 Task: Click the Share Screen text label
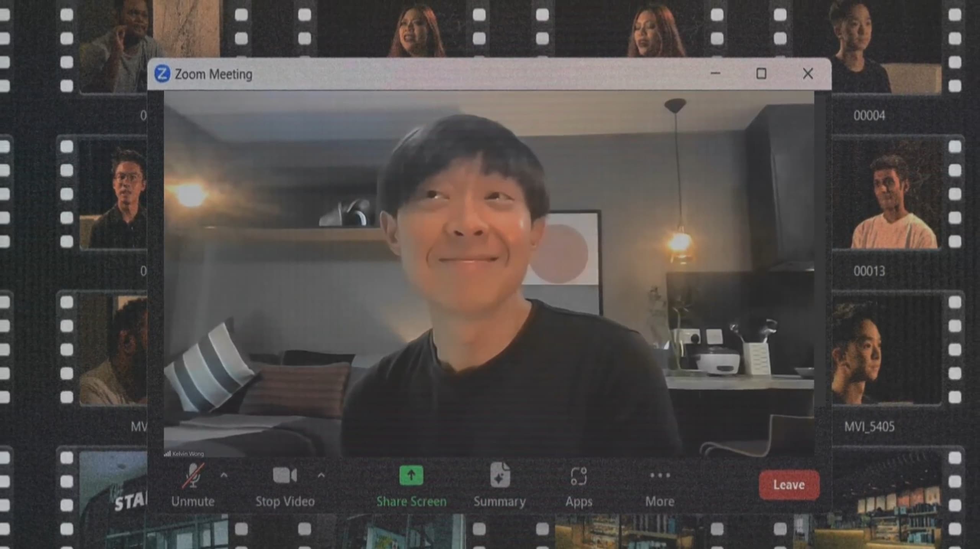[411, 502]
